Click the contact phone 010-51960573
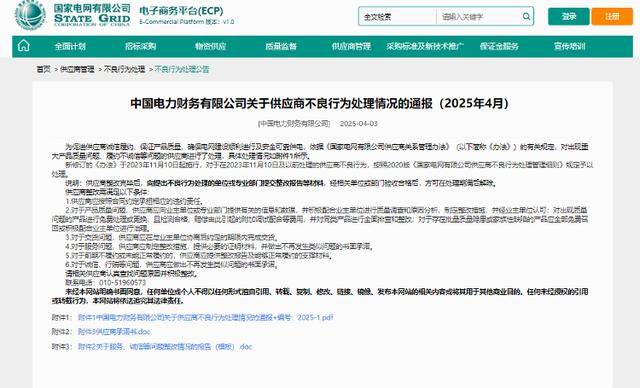This screenshot has height=388, width=640. 122,283
